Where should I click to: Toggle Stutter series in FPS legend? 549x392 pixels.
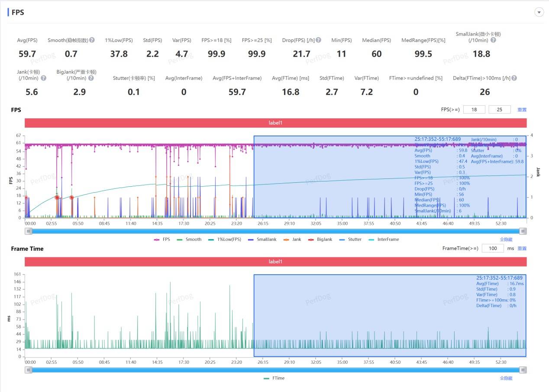(x=350, y=240)
